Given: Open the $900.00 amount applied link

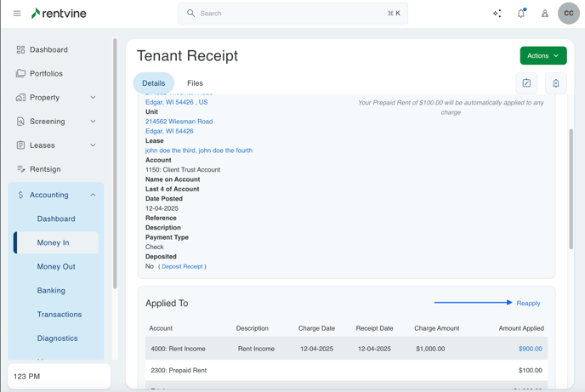Looking at the screenshot, I should (530, 349).
